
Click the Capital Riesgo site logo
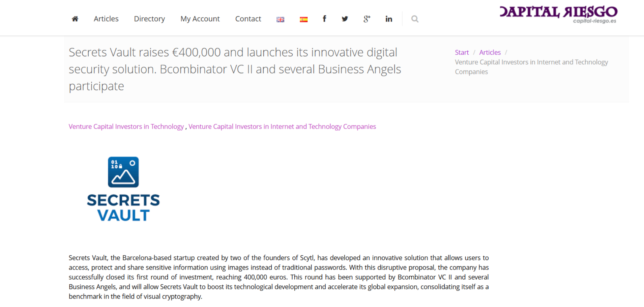558,15
